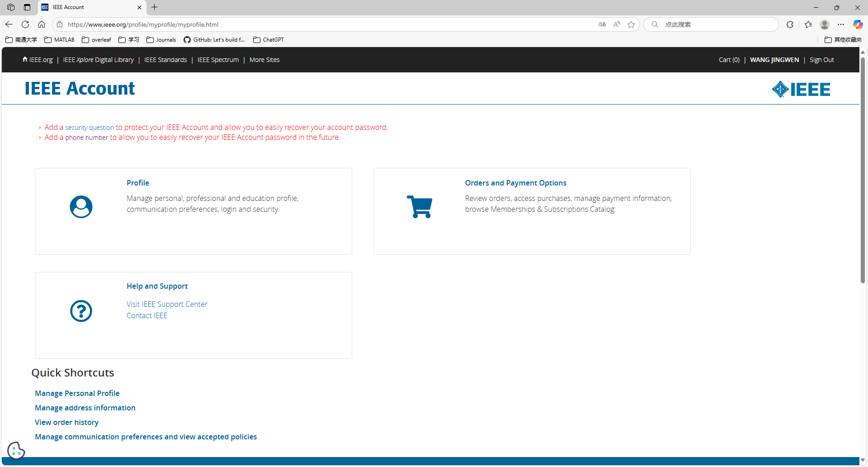Open Manage communication preferences shortcut
Screen dimensions: 868x467
[x=146, y=437]
